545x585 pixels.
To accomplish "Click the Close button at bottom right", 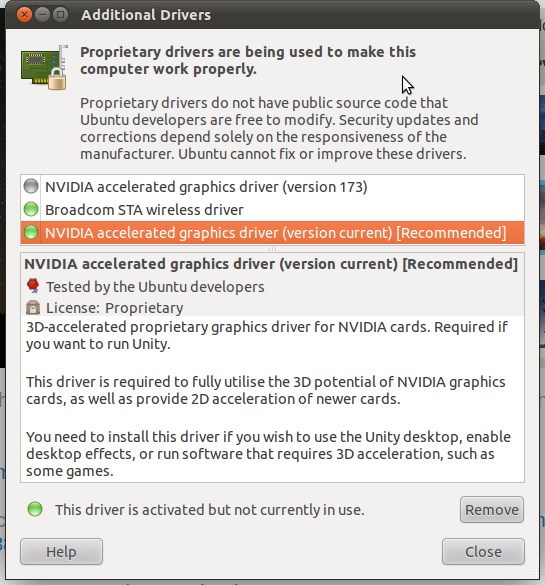I will (483, 551).
